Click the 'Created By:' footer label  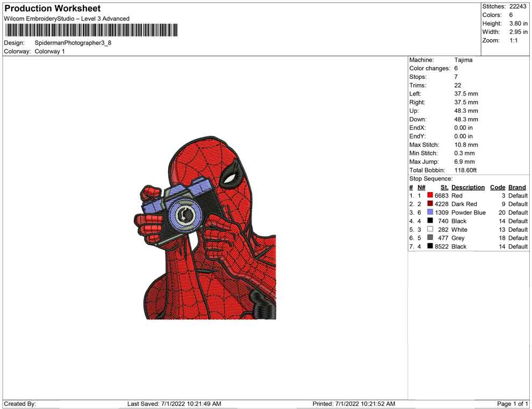pyautogui.click(x=20, y=404)
